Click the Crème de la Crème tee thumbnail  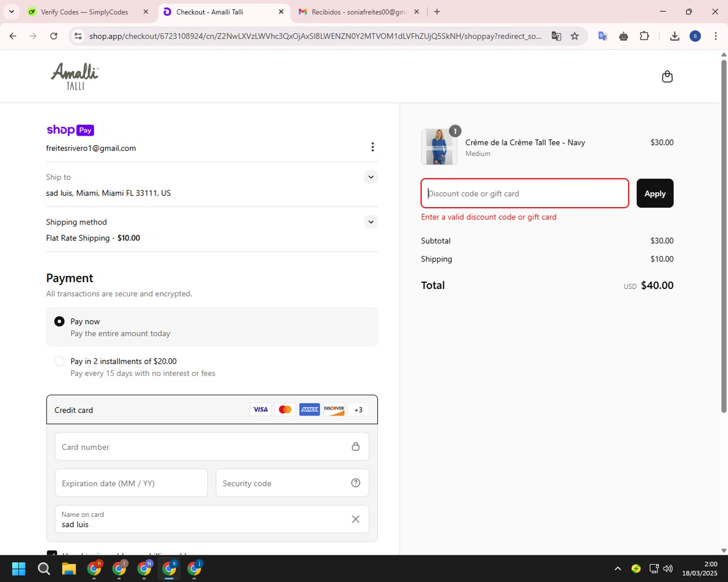tap(439, 147)
